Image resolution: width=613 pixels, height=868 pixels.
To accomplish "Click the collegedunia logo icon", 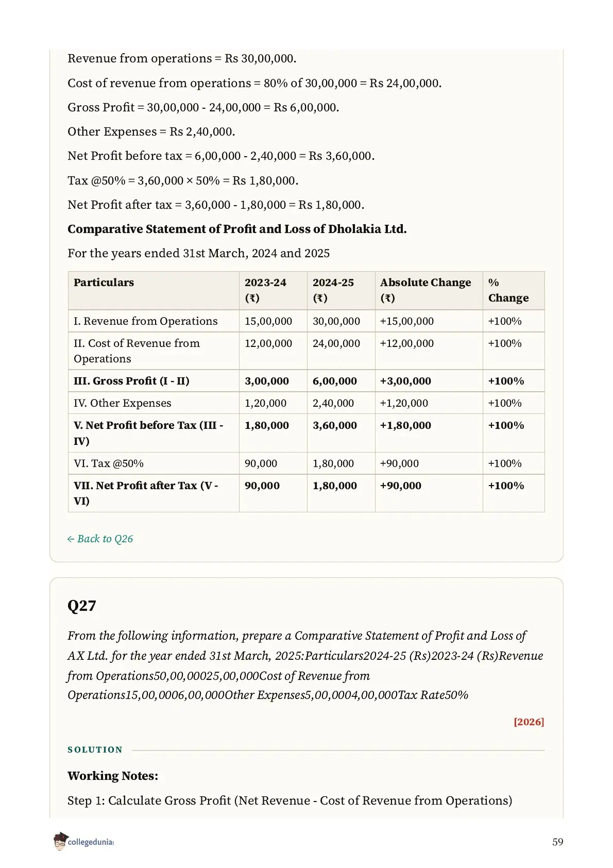I will coord(60,841).
